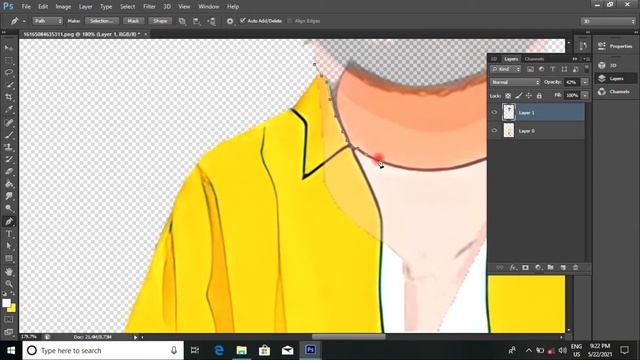Viewport: 640px width, 360px height.
Task: Click the Mask button
Action: click(133, 21)
